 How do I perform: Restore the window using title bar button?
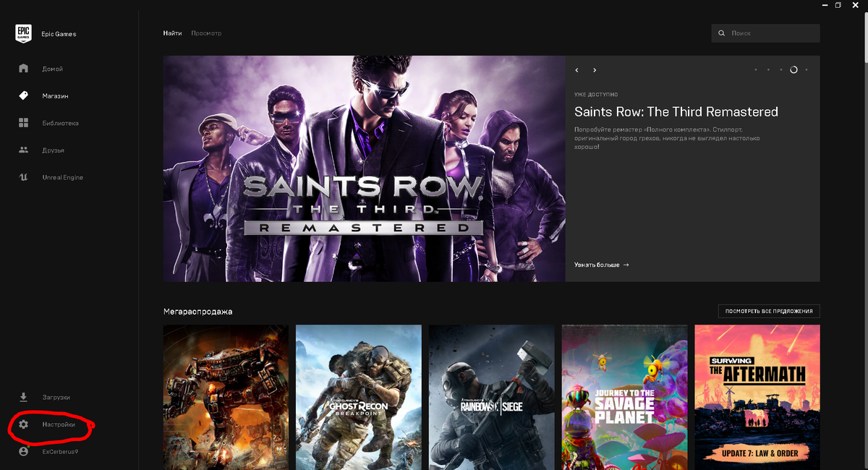(x=838, y=5)
